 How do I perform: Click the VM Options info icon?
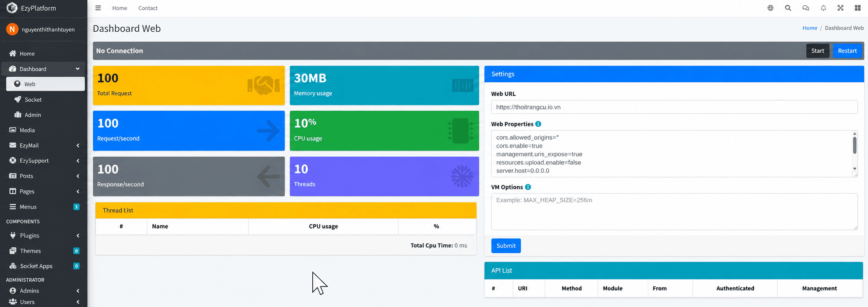click(x=528, y=187)
